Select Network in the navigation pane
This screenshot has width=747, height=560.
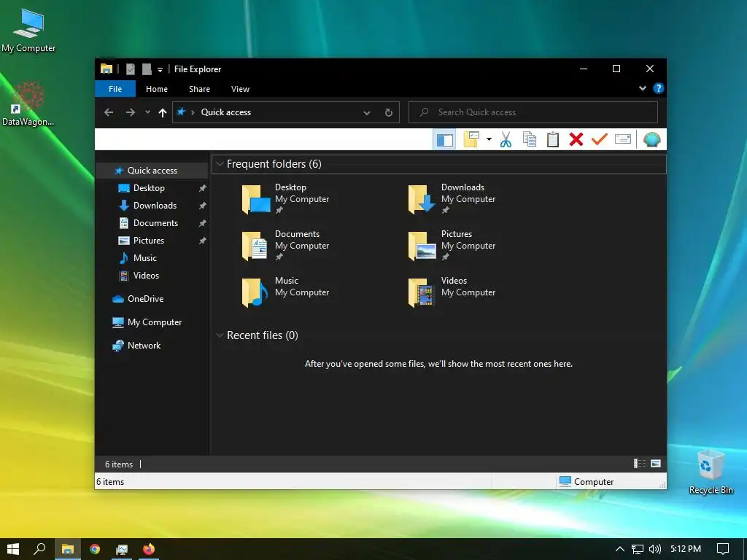coord(144,346)
